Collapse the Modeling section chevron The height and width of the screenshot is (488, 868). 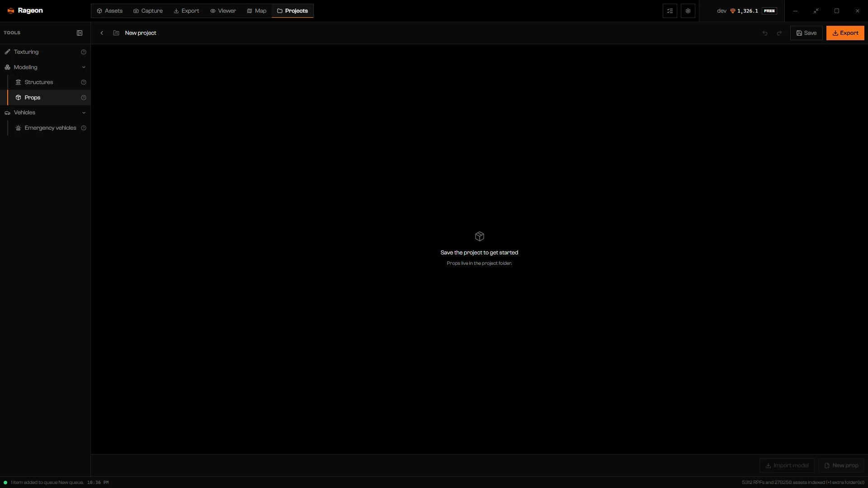coord(84,67)
